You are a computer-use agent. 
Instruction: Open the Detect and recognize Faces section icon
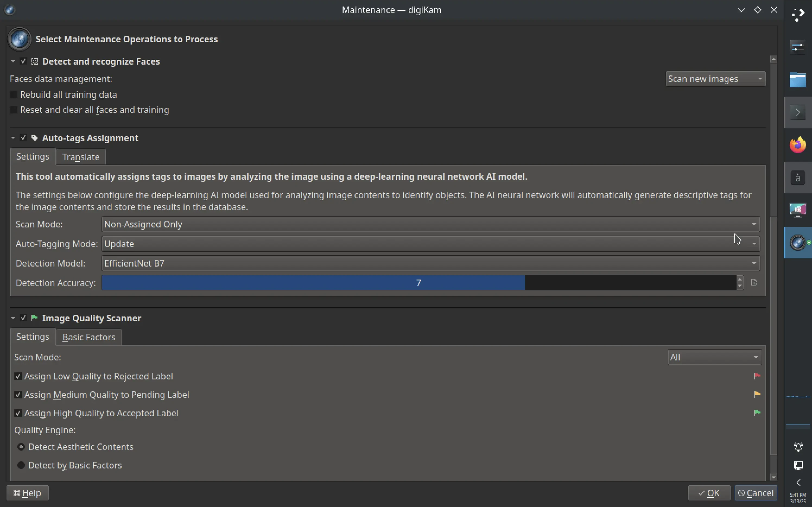[x=34, y=61]
